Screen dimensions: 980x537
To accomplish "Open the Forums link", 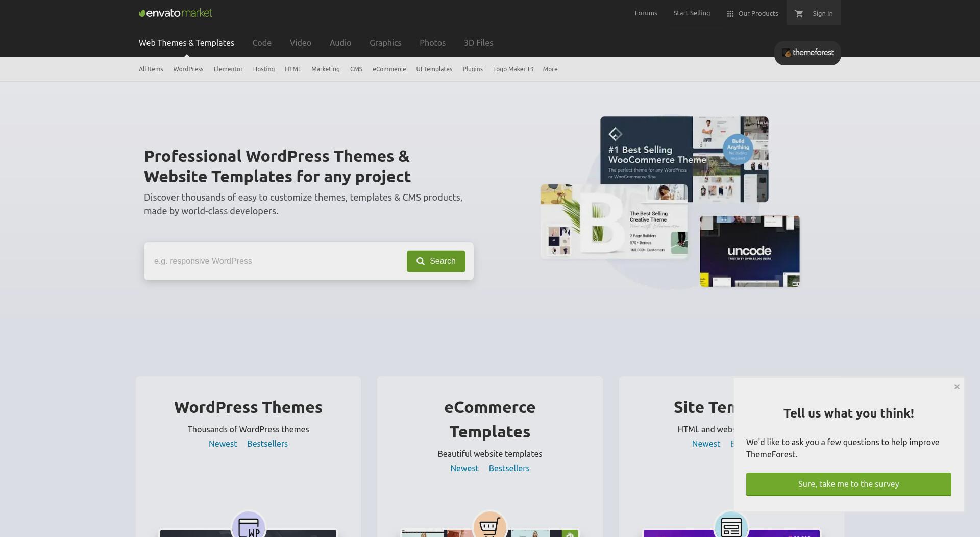I will [646, 13].
